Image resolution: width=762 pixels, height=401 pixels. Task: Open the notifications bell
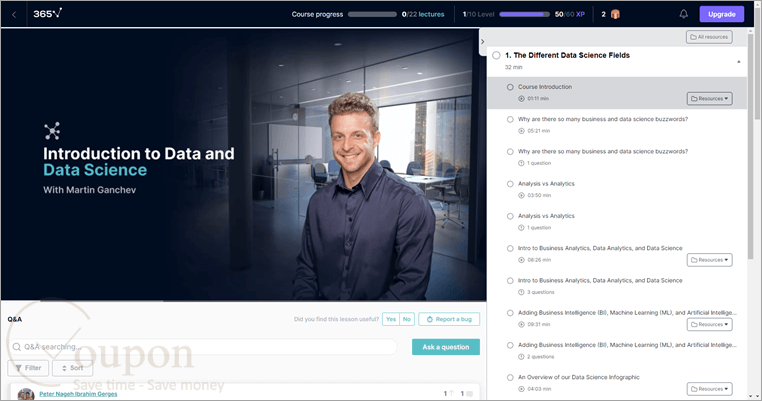[x=683, y=14]
